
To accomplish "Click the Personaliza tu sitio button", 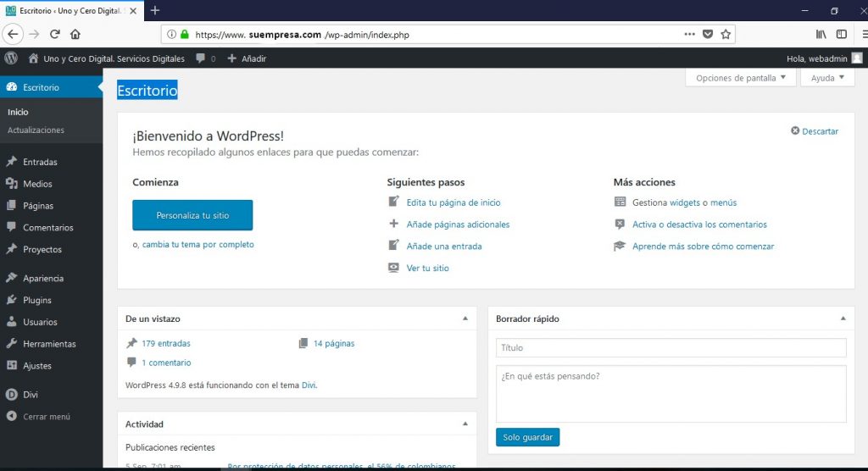I will click(x=192, y=215).
